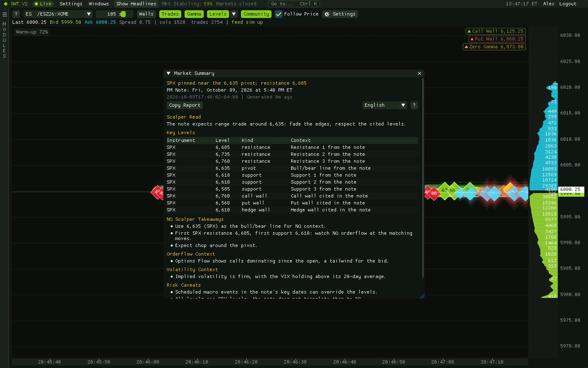The width and height of the screenshot is (588, 368).
Task: Click the Instrument column header
Action: [181, 140]
